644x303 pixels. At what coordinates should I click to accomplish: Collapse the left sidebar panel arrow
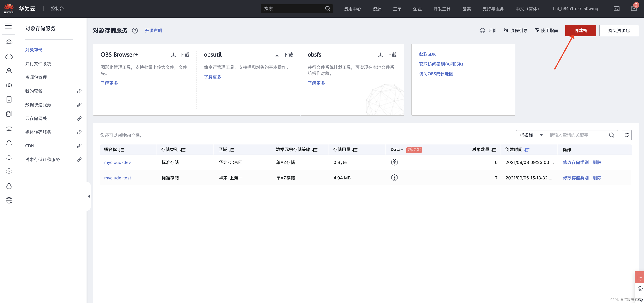(89, 196)
